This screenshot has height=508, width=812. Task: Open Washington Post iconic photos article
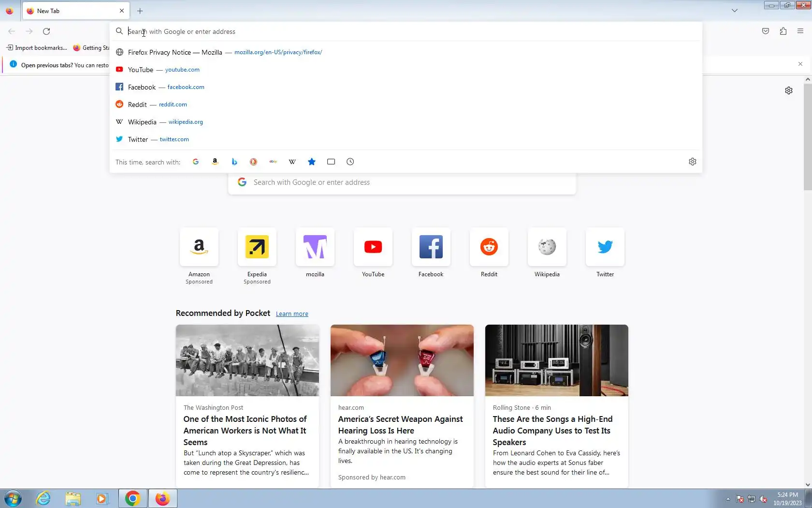coord(247,405)
